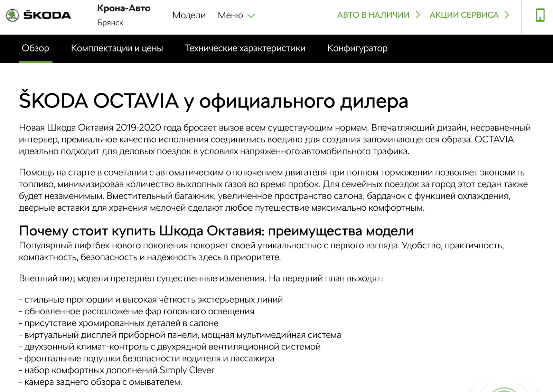Click the ŠKODA logo in the header
553x392 pixels.
pyautogui.click(x=38, y=15)
